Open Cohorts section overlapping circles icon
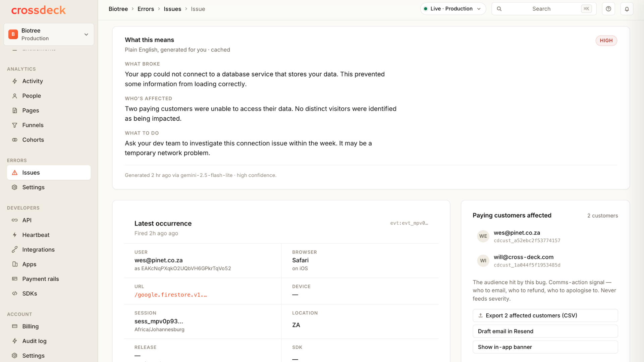The height and width of the screenshot is (362, 644). [x=15, y=140]
